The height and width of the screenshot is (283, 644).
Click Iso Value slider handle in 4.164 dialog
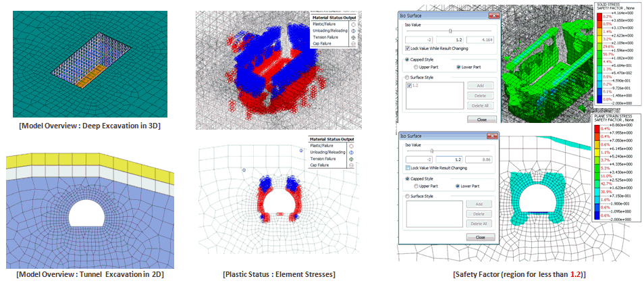(x=451, y=30)
